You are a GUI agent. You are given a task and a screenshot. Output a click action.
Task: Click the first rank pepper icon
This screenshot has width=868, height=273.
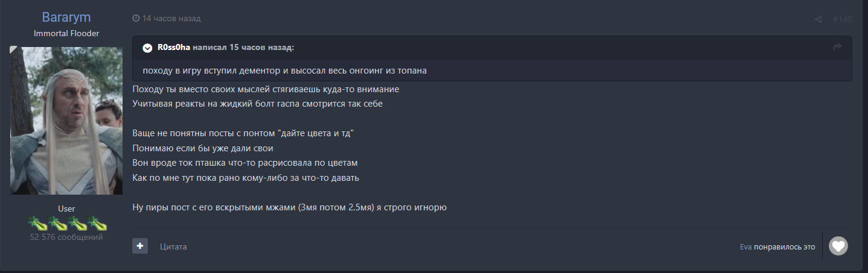[37, 224]
